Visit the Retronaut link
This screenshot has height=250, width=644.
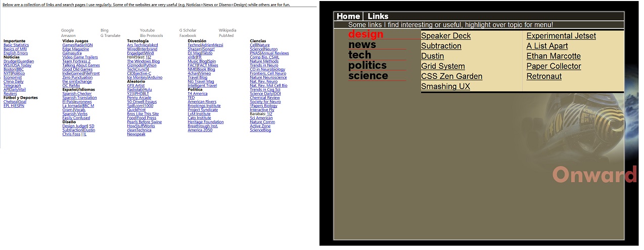[x=544, y=76]
